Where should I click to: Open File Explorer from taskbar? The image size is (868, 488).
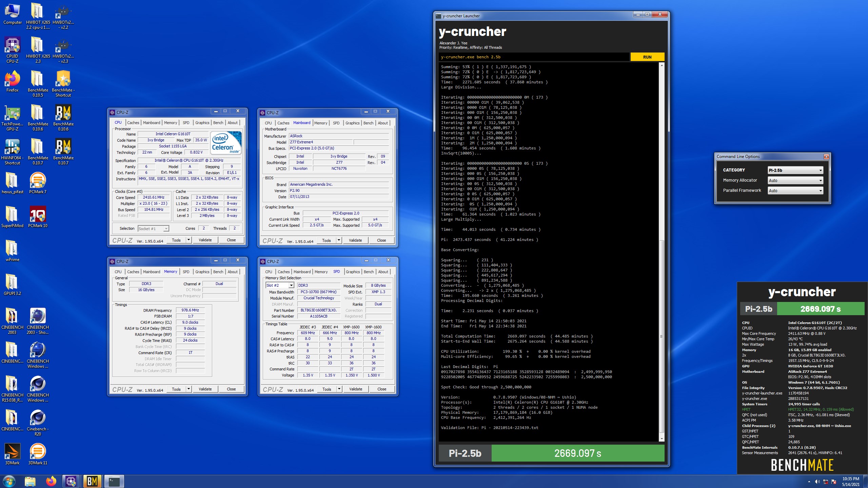click(x=30, y=481)
